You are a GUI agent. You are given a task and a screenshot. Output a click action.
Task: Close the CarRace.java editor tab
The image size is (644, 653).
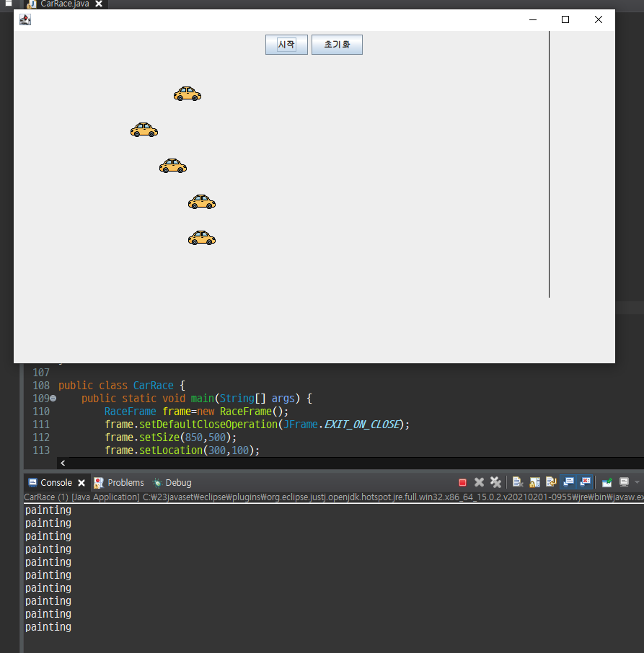click(99, 4)
